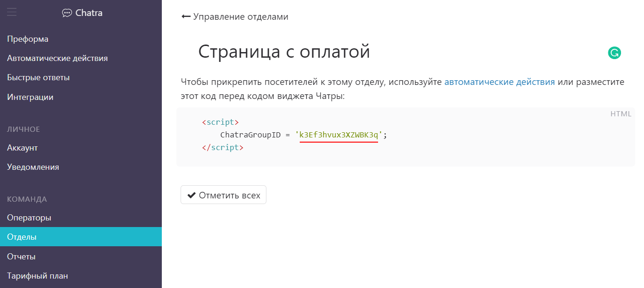Click the hamburger menu icon
The width and height of the screenshot is (644, 288).
click(x=12, y=12)
